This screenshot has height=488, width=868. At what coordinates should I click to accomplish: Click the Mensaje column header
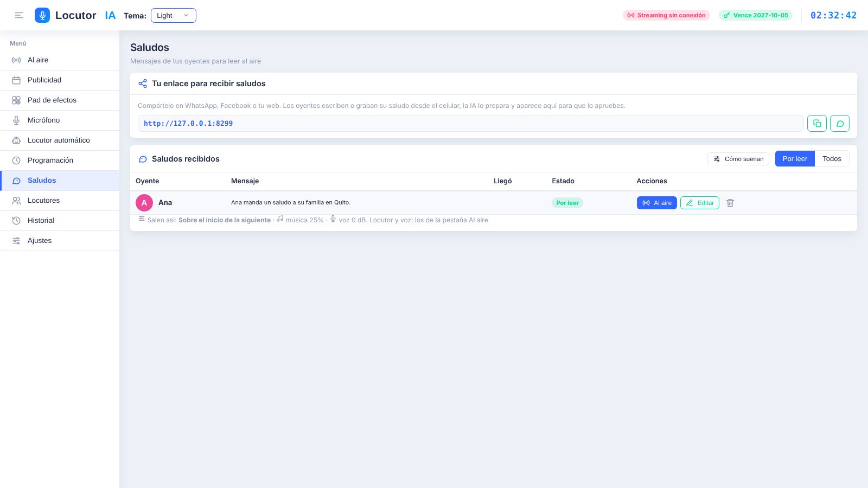pyautogui.click(x=245, y=181)
